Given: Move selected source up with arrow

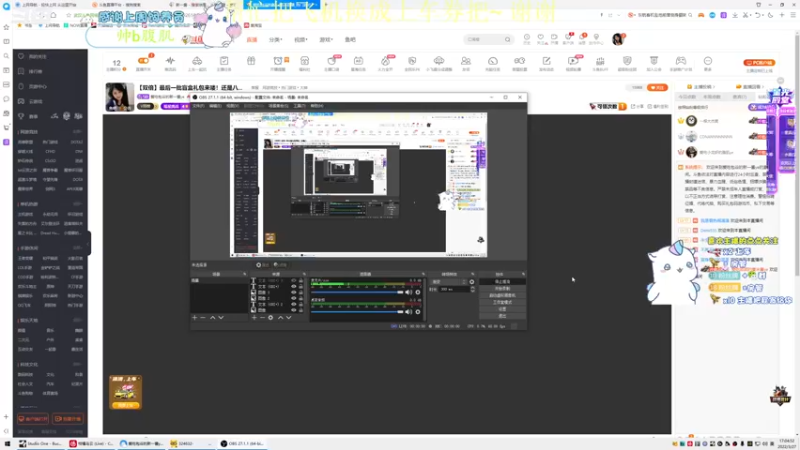Looking at the screenshot, I should [281, 318].
